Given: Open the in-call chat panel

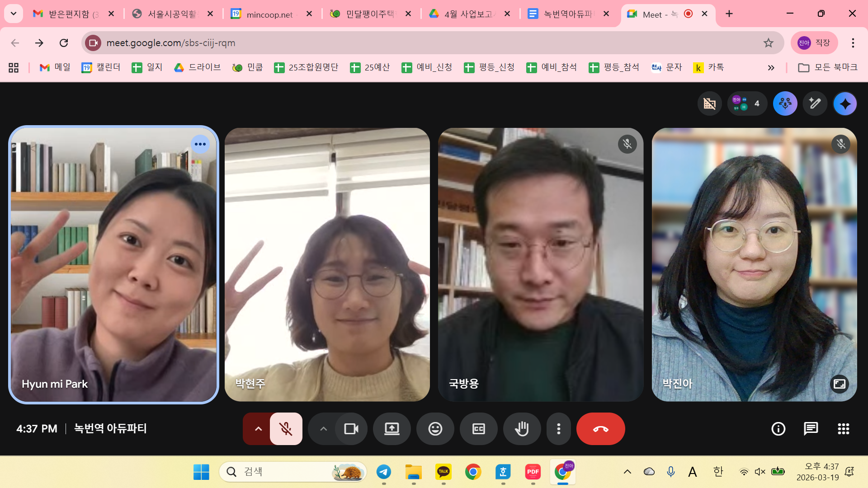Looking at the screenshot, I should [811, 429].
